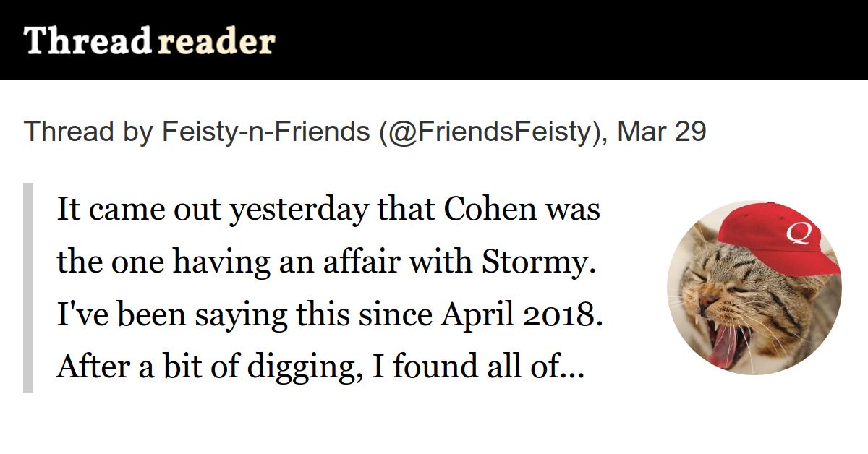This screenshot has height=454, width=868.
Task: Click the gray quote bar beside text
Action: click(28, 288)
